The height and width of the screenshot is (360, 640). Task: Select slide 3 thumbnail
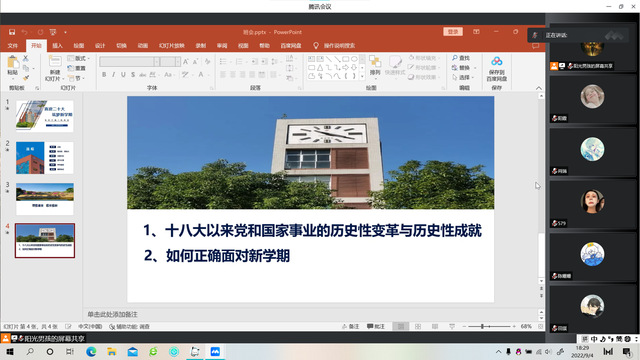(x=45, y=199)
